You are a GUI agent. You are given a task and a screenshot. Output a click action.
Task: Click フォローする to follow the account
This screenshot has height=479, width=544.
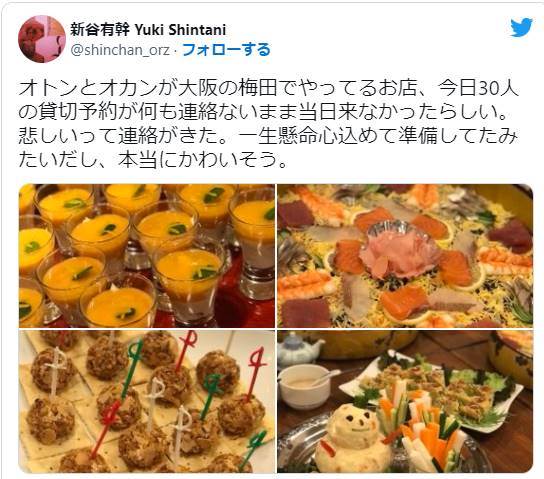coord(226,50)
